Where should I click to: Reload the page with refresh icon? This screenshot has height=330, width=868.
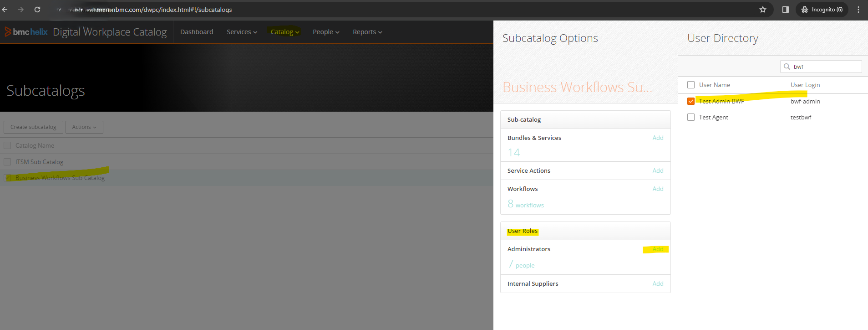tap(37, 10)
